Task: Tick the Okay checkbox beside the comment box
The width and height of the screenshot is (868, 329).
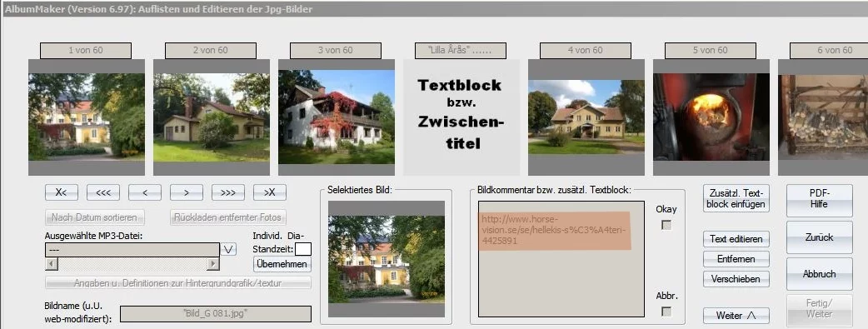Action: point(666,225)
